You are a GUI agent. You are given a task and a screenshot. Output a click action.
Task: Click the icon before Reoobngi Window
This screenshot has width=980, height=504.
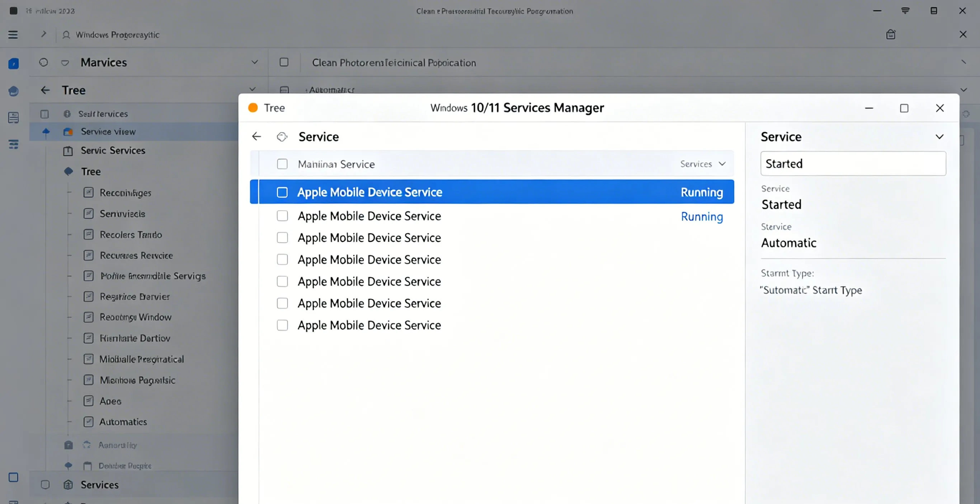pyautogui.click(x=88, y=317)
